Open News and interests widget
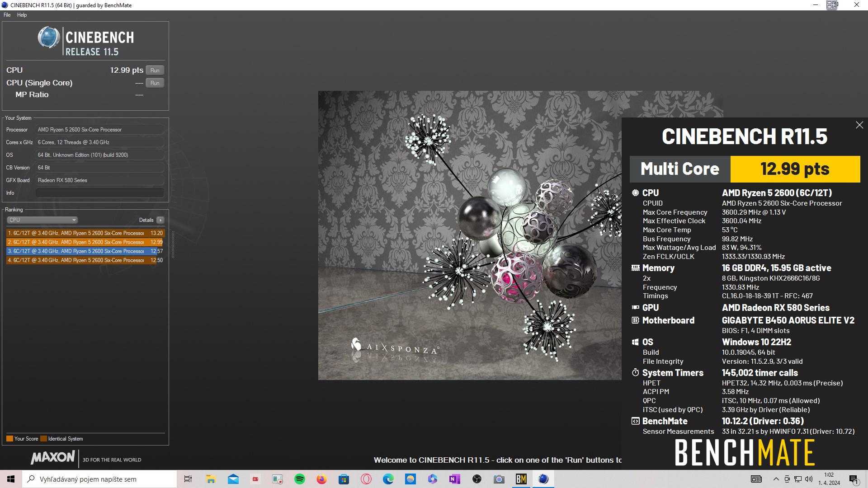 pyautogui.click(x=756, y=479)
